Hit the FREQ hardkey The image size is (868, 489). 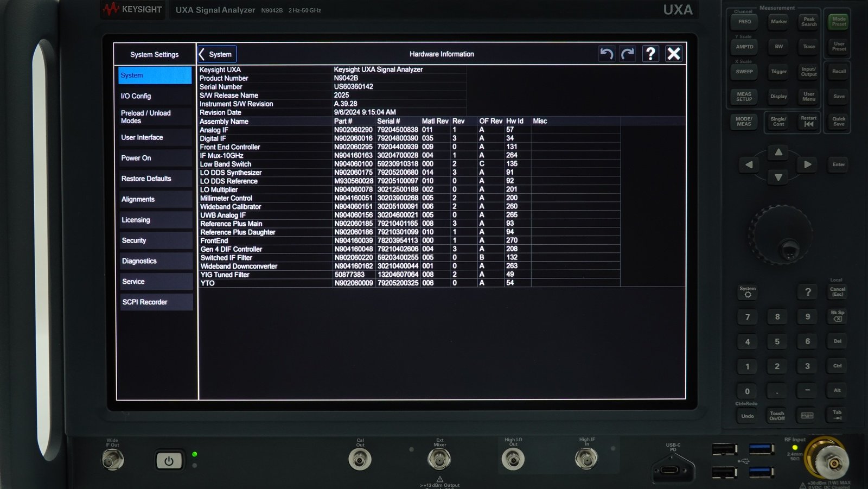(744, 22)
